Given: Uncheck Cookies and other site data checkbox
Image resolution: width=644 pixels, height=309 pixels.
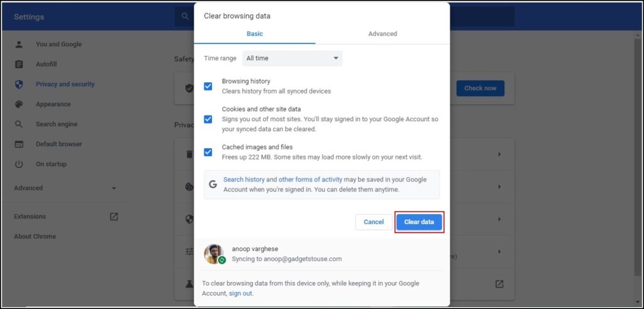Looking at the screenshot, I should (x=208, y=119).
